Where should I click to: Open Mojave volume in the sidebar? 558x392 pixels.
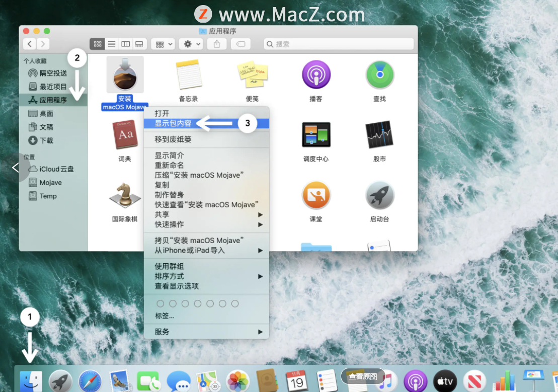click(x=53, y=183)
